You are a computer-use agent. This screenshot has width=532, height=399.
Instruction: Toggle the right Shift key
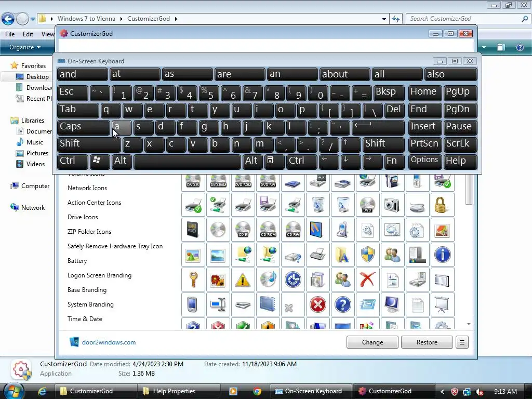(383, 144)
